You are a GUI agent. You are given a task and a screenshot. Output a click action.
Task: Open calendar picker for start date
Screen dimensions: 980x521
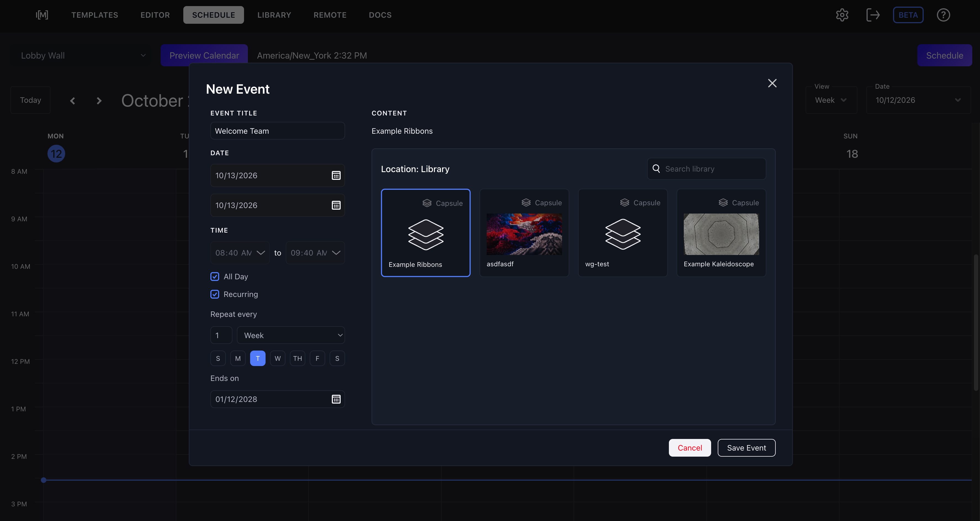tap(336, 175)
